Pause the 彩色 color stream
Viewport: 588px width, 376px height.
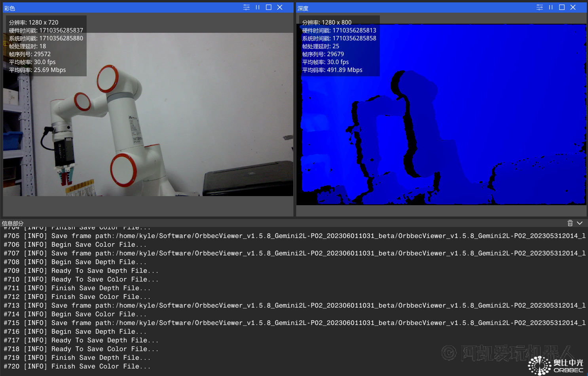[258, 8]
